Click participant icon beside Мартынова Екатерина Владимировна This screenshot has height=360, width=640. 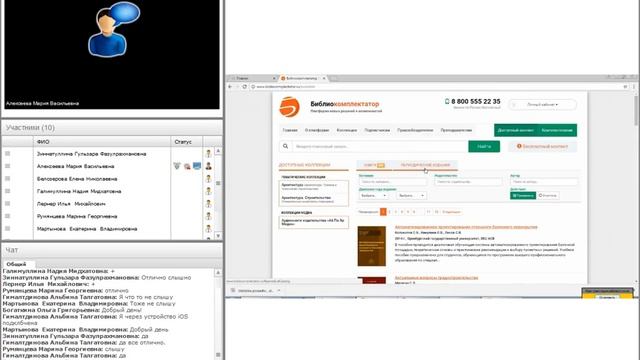click(x=209, y=229)
